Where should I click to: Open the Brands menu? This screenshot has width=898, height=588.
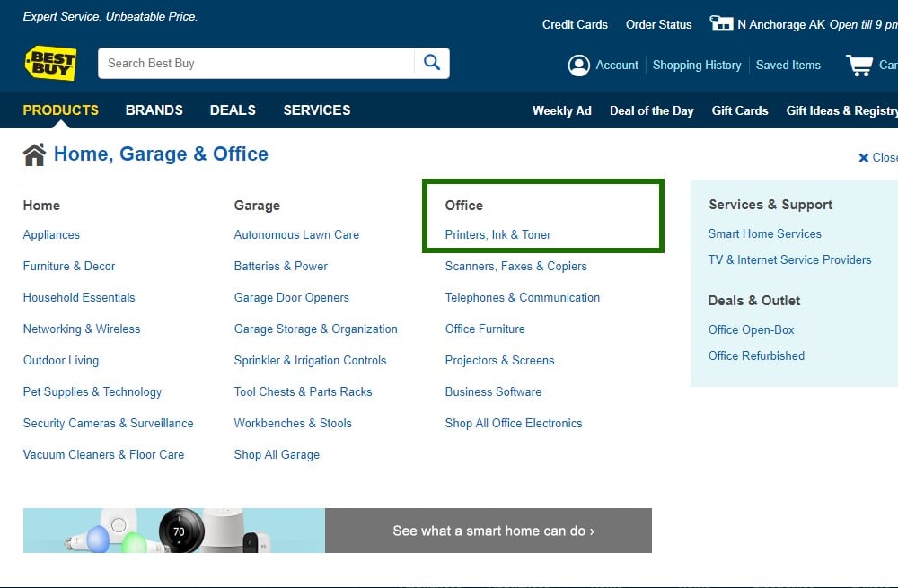point(154,110)
